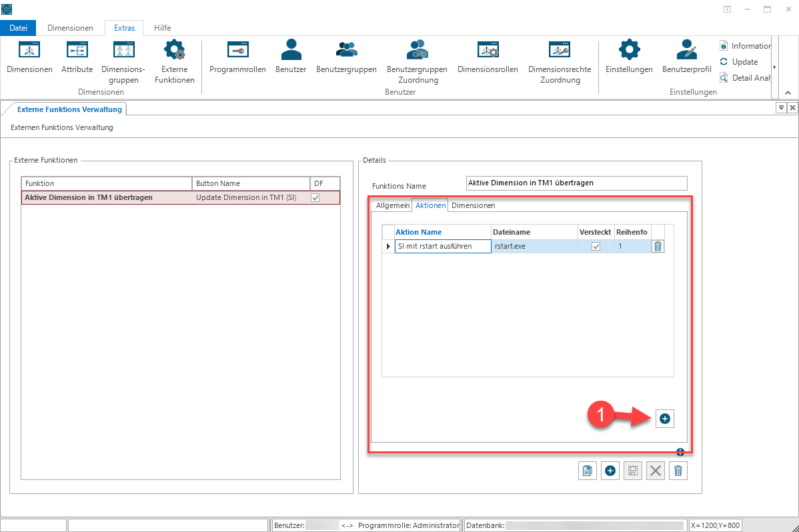Collapse the ribbon with the chevron
Screen dimensions: 799x532
tap(788, 93)
